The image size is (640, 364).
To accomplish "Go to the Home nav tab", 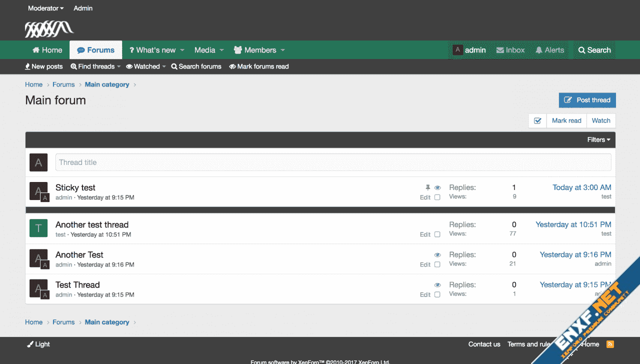I will [x=47, y=50].
